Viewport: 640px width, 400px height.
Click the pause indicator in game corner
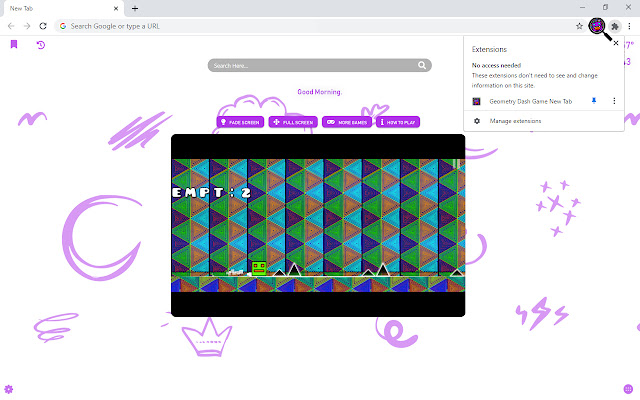(456, 164)
